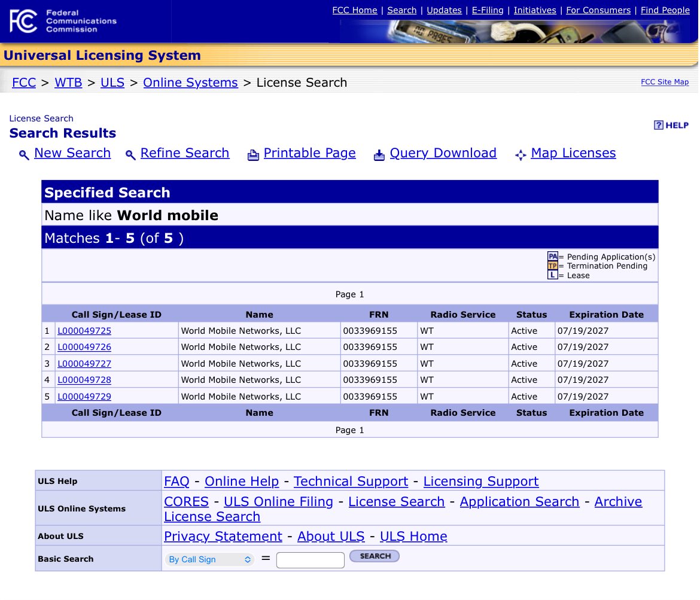Click the ULS breadcrumb link
The height and width of the screenshot is (600, 700).
click(112, 83)
